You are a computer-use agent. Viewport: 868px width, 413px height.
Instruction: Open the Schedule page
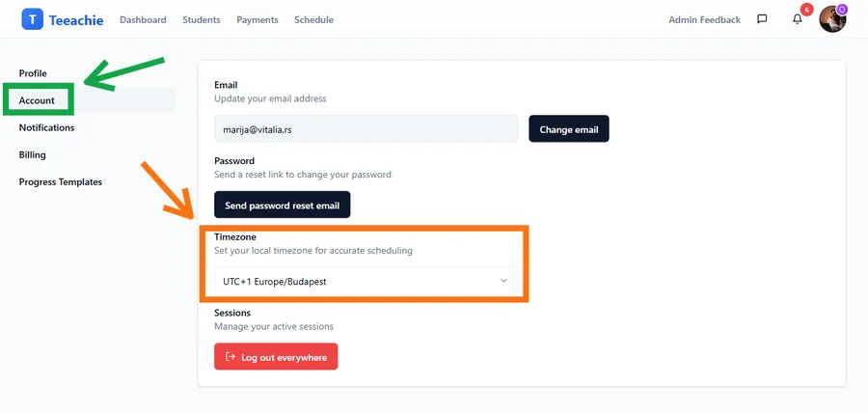[x=313, y=20]
